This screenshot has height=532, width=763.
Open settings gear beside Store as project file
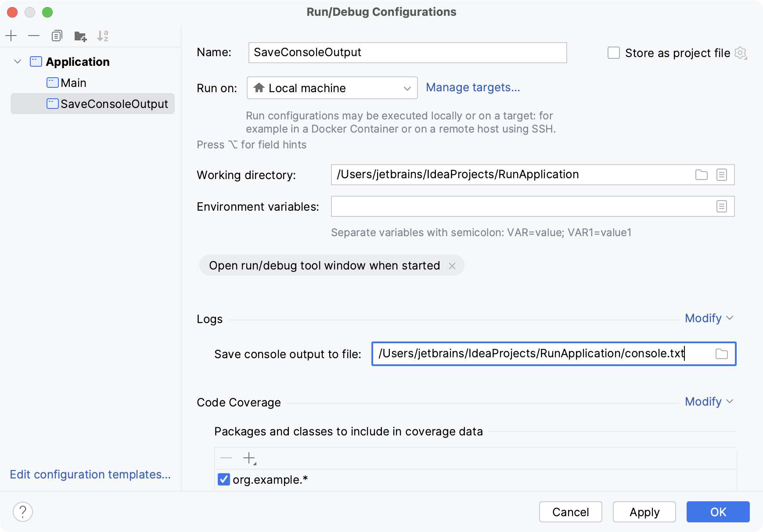741,53
